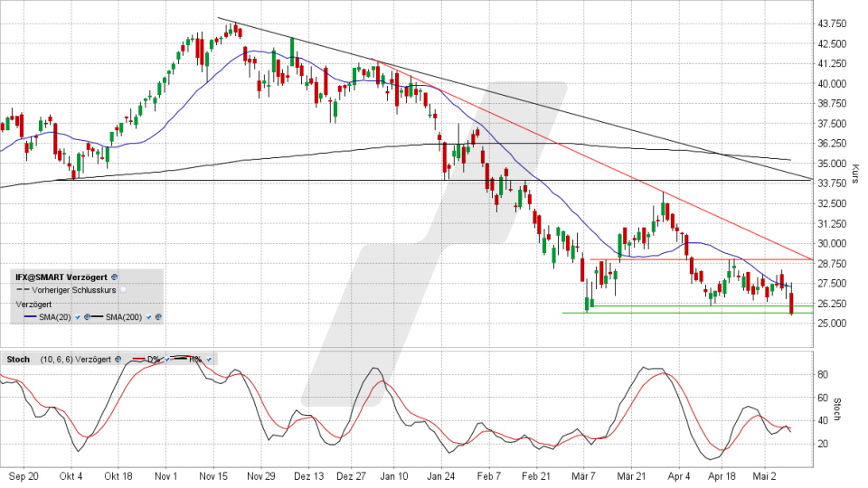The height and width of the screenshot is (488, 868).
Task: Click the black SMA(200) line swatch in legend
Action: (97, 316)
